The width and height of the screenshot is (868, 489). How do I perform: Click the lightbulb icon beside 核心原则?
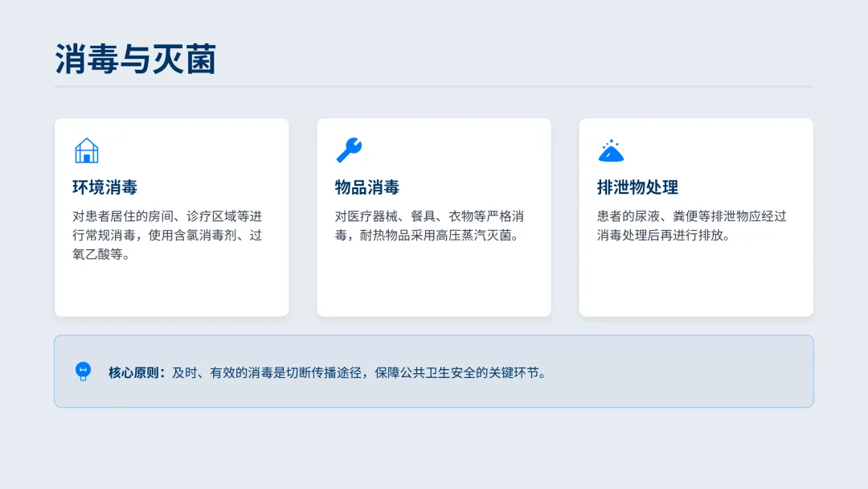point(83,371)
